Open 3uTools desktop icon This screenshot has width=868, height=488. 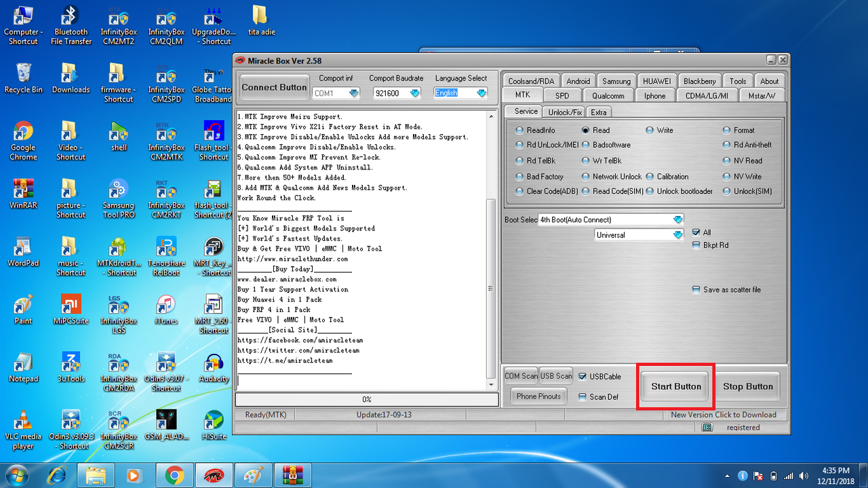(71, 367)
